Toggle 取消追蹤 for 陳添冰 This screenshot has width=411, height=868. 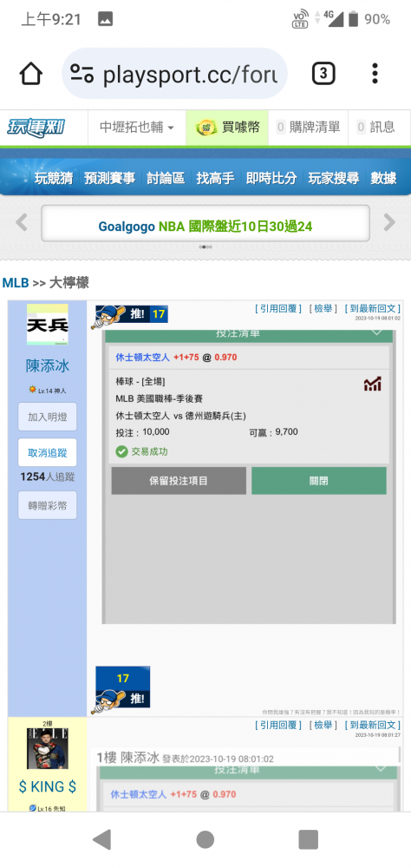[48, 453]
